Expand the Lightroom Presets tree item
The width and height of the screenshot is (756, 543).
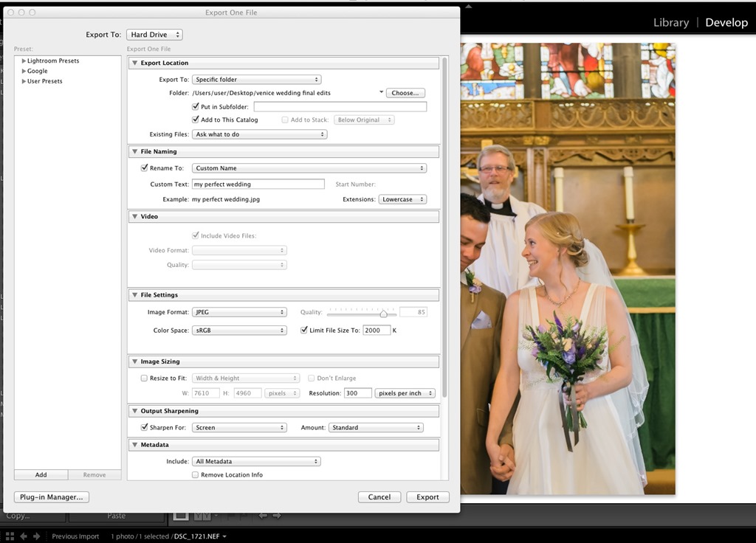[x=24, y=61]
